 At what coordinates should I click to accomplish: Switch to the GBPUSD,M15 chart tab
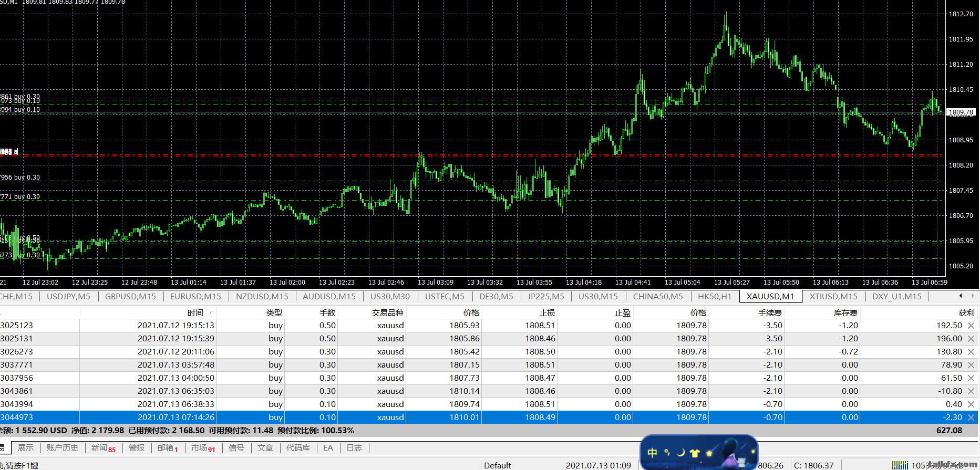(x=130, y=297)
